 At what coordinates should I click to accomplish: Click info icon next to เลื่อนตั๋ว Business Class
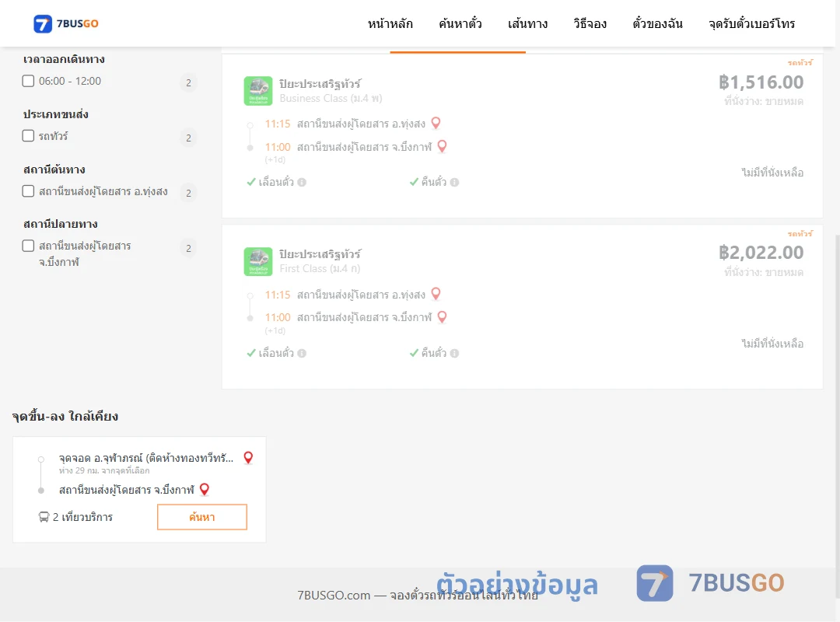[302, 182]
